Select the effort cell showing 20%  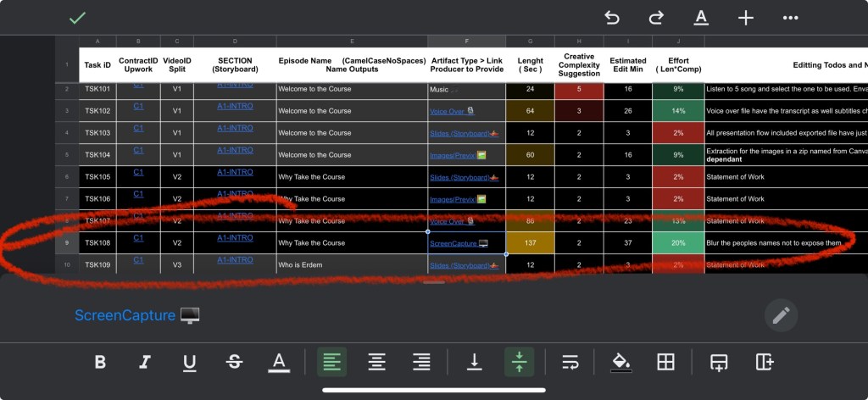678,243
